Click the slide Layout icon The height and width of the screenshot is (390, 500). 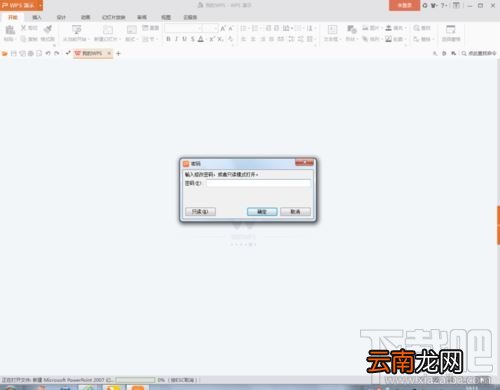pos(131,30)
